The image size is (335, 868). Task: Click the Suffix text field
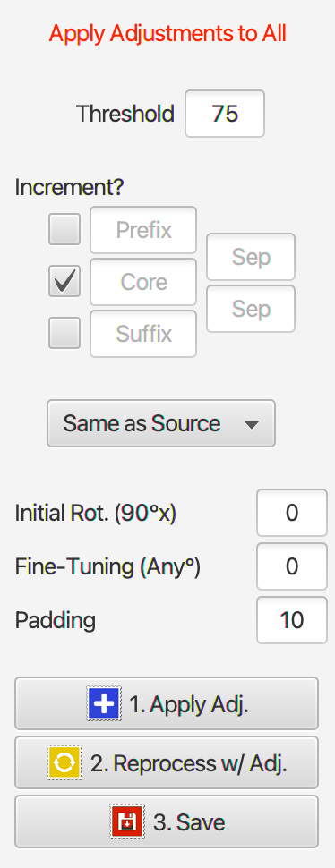point(143,334)
